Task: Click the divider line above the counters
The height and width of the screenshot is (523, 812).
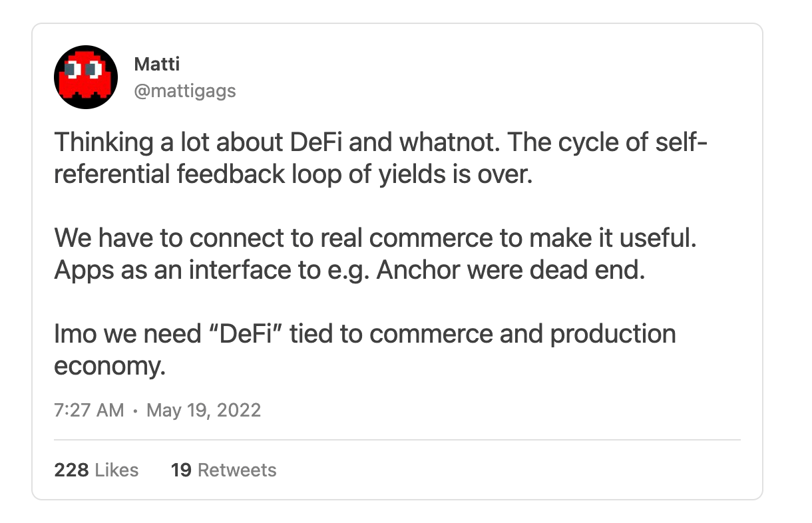Action: 397,440
